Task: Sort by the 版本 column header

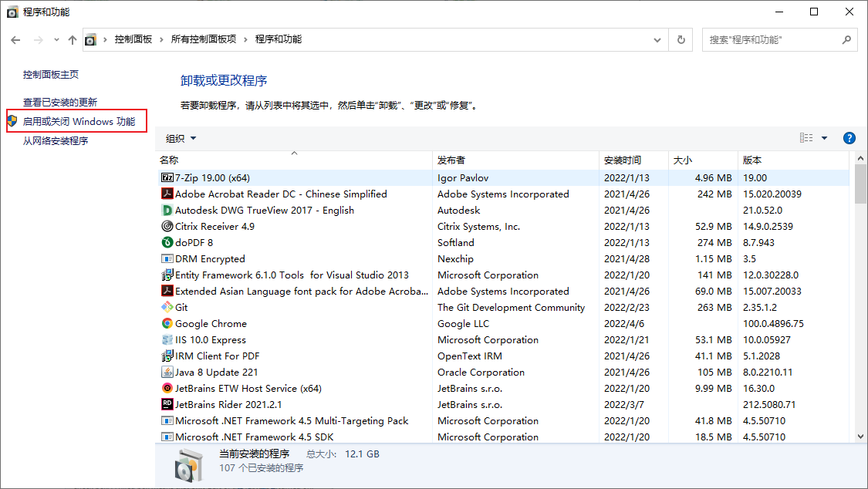Action: coord(793,160)
